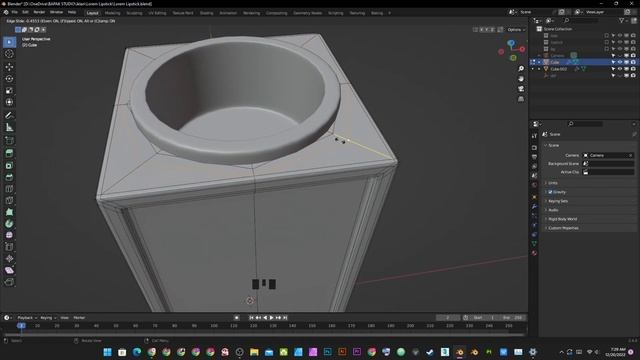Toggle pin icon in Scene properties header
The height and width of the screenshot is (360, 640).
[x=634, y=134]
